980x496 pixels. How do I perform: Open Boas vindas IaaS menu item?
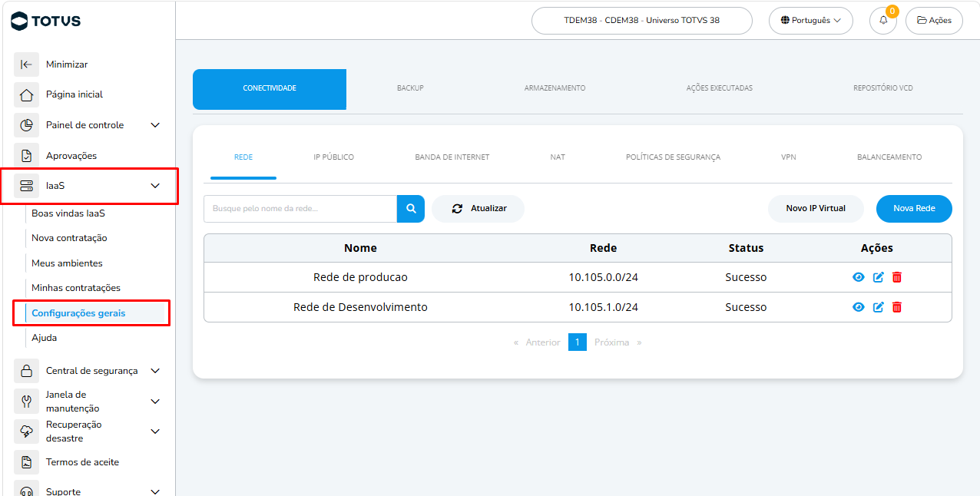(68, 213)
